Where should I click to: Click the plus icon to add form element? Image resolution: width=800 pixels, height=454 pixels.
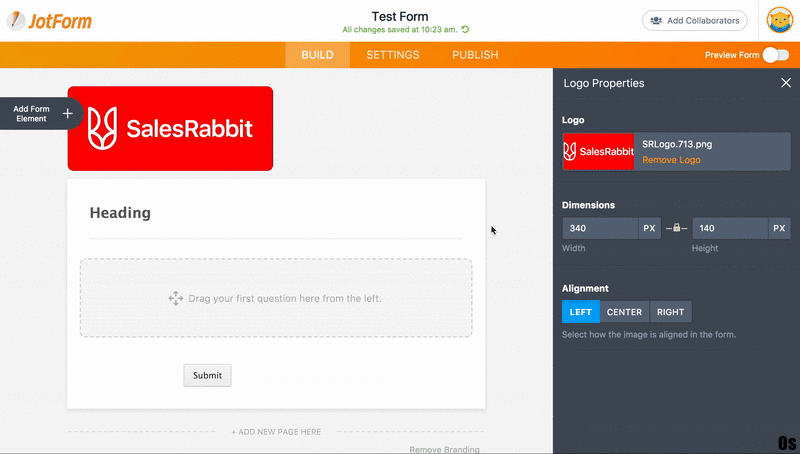pos(67,113)
